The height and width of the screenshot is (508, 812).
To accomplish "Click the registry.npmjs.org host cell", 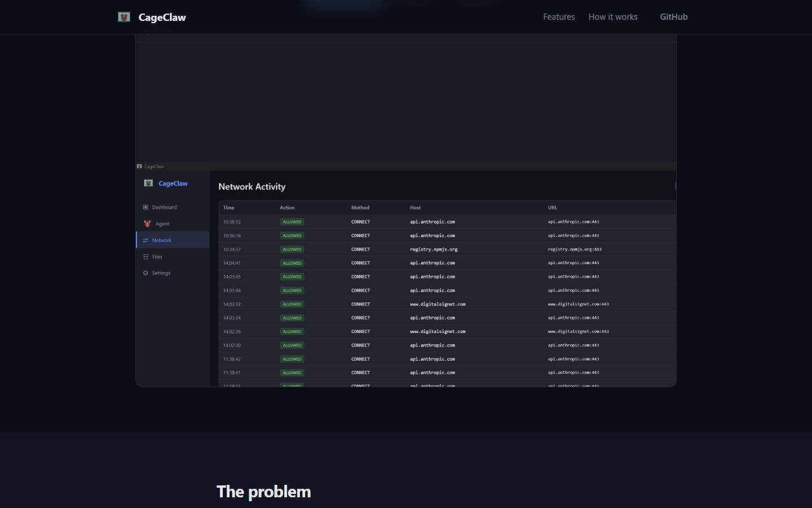I will [x=434, y=249].
